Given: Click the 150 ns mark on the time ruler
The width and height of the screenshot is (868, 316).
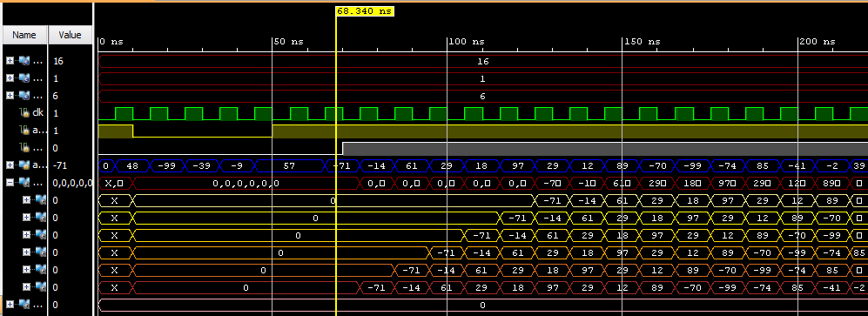Looking at the screenshot, I should pyautogui.click(x=642, y=42).
